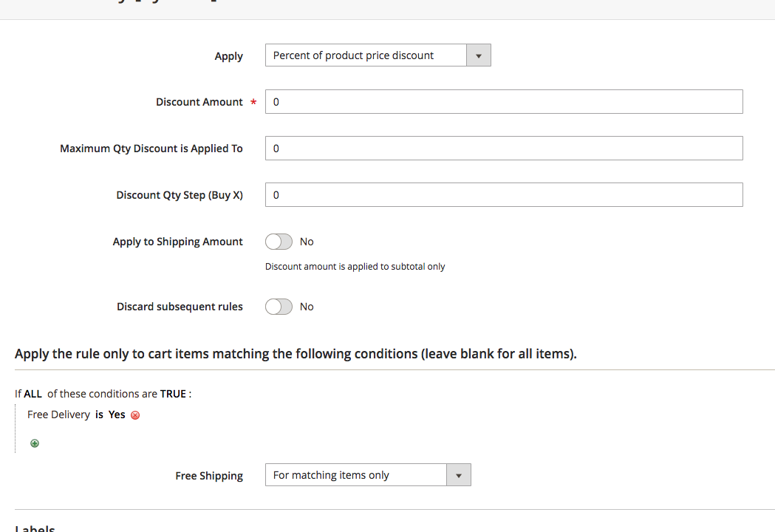
Task: Click the Free Delivery condition attribute
Action: click(x=58, y=415)
